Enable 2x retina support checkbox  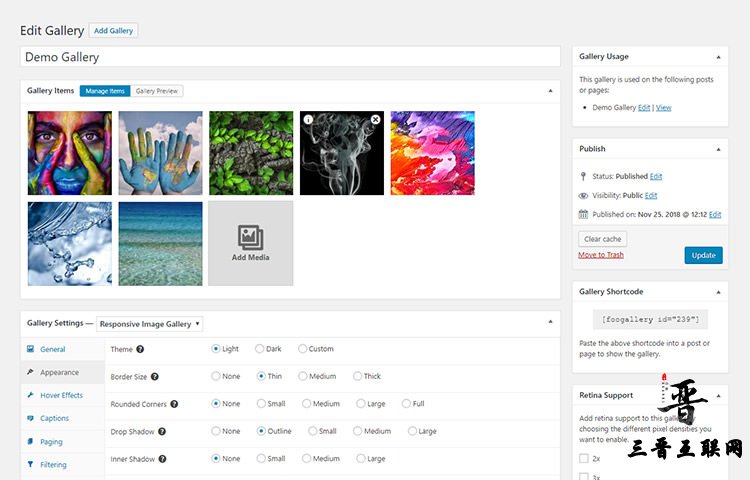(x=584, y=458)
